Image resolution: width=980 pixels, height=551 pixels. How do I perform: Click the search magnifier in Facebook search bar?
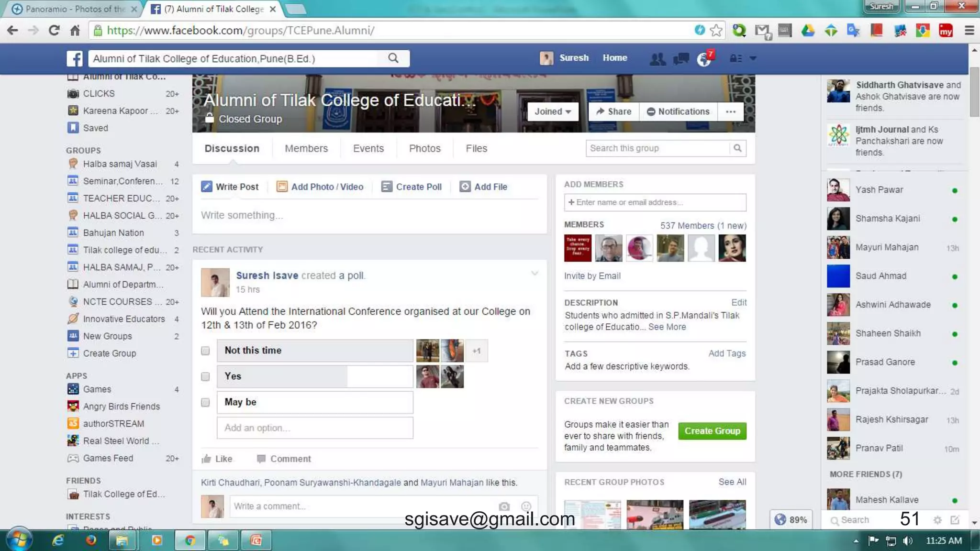point(393,58)
